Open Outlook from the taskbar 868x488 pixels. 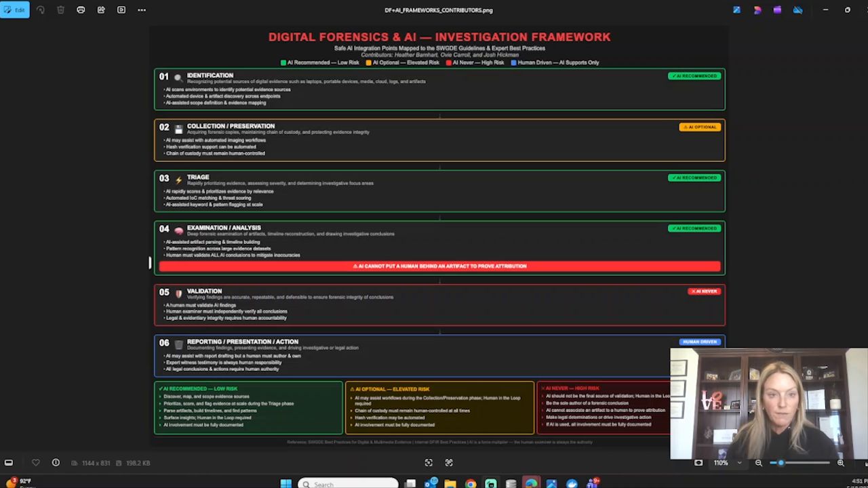(431, 483)
